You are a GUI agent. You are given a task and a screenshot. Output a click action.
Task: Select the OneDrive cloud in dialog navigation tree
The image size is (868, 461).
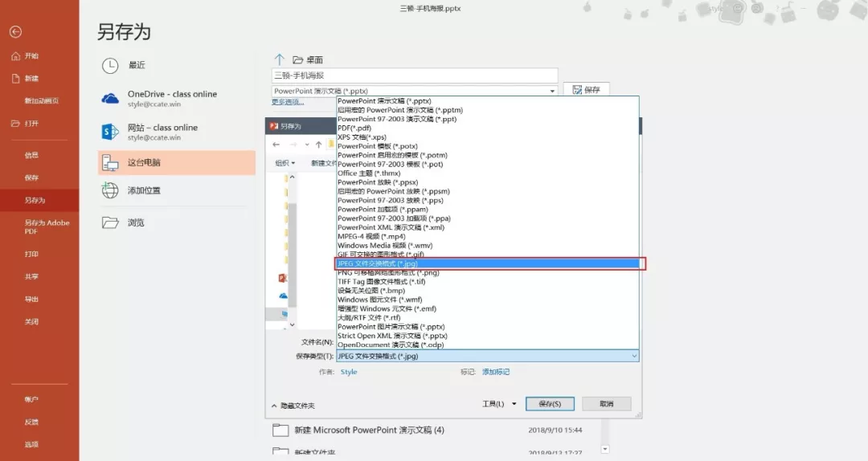point(283,296)
